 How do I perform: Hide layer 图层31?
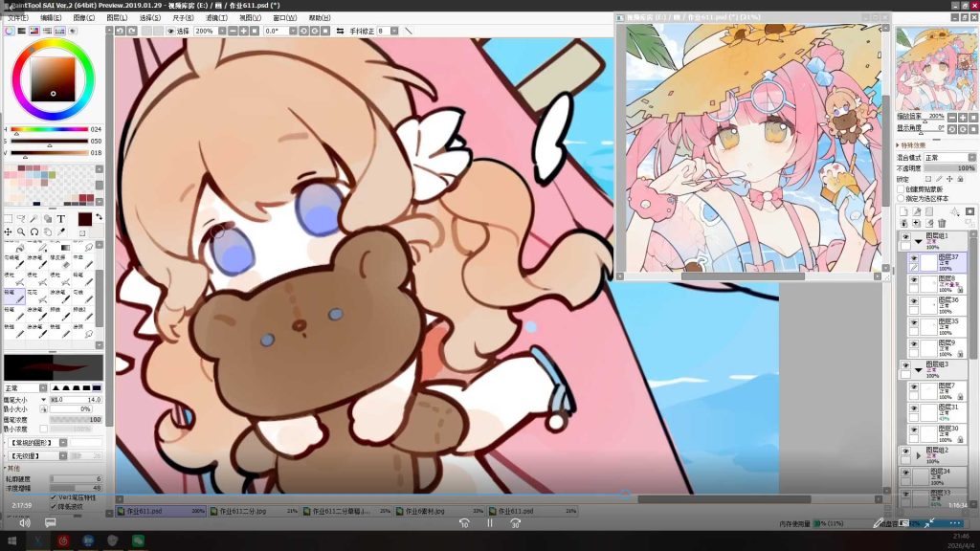click(x=914, y=408)
